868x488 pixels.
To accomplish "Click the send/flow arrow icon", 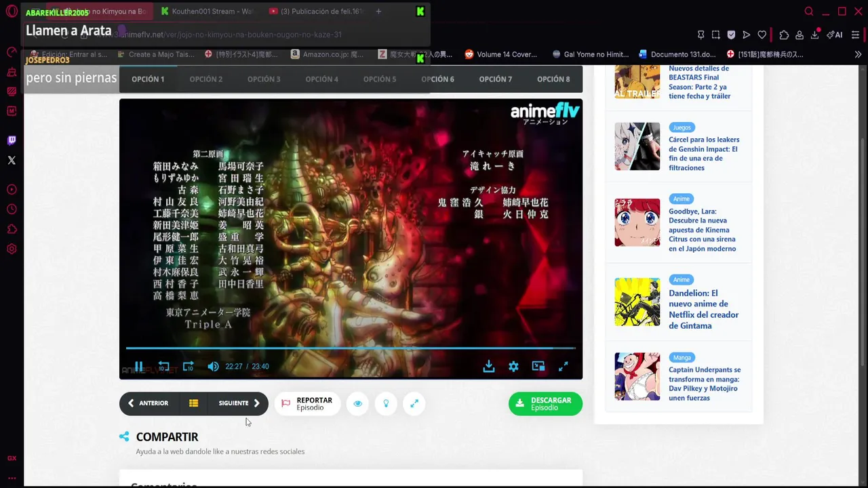I will (x=747, y=35).
